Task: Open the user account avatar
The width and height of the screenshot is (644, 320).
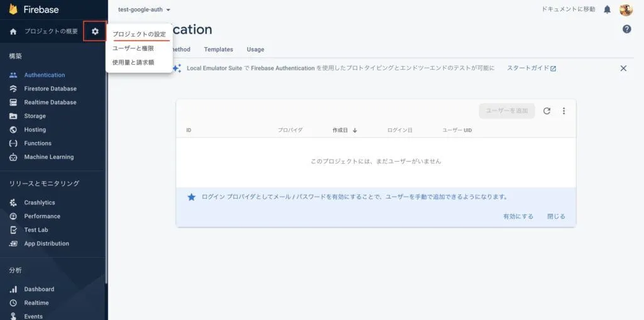Action: [626, 9]
